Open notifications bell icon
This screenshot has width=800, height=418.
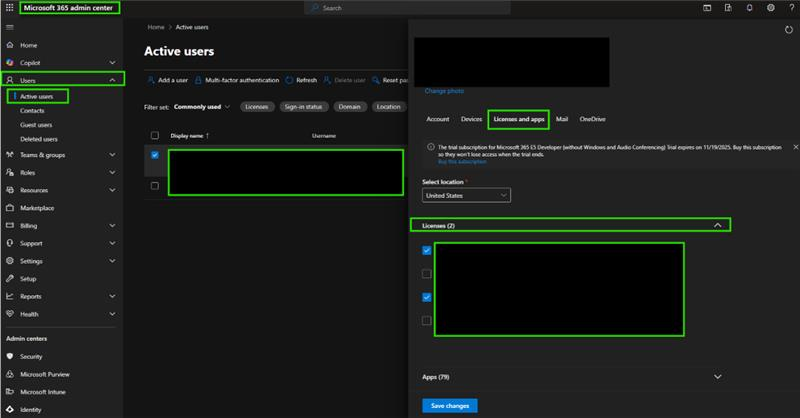749,8
